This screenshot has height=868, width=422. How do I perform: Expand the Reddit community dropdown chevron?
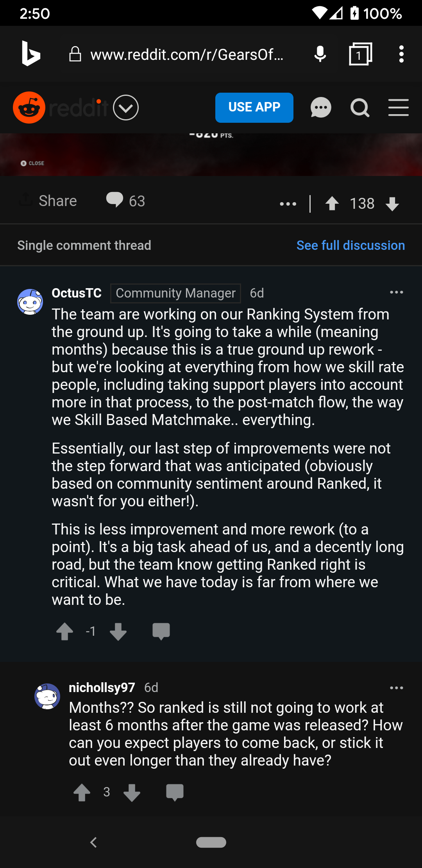126,108
